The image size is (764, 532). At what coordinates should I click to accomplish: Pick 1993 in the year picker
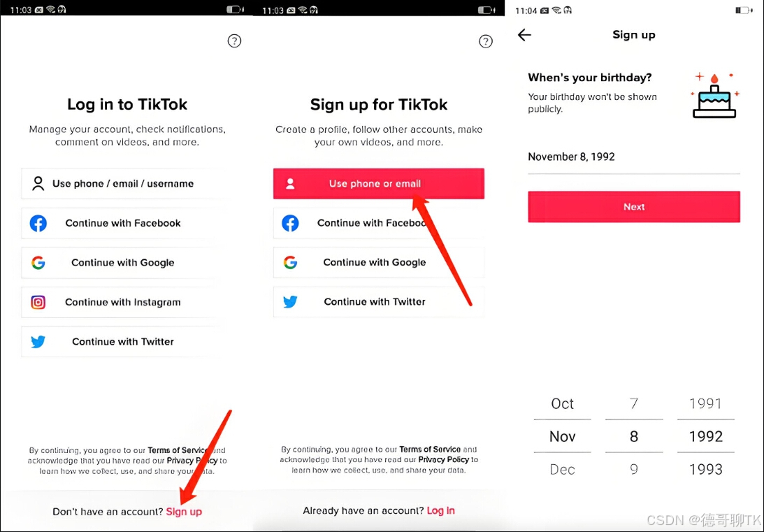(705, 469)
